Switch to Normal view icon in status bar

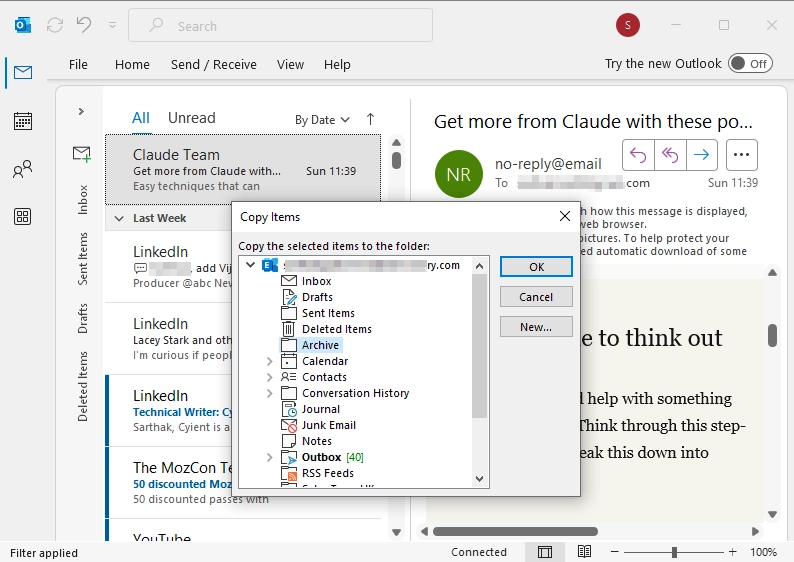pyautogui.click(x=545, y=552)
